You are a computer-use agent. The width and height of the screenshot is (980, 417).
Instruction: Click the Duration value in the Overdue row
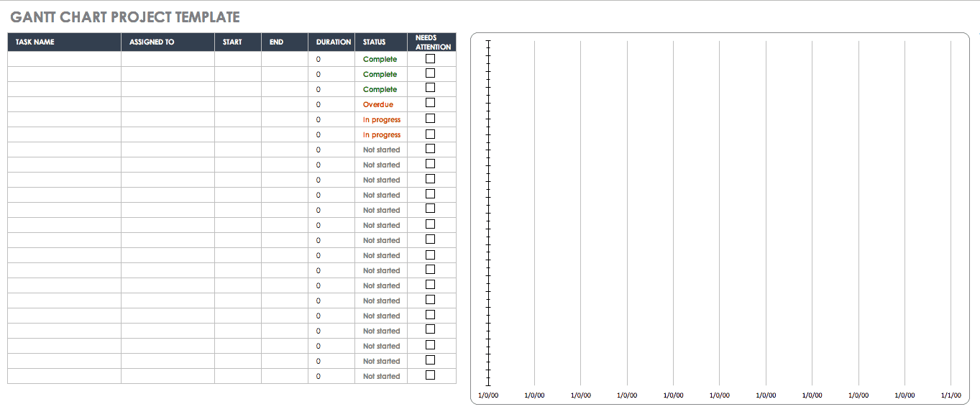(319, 105)
